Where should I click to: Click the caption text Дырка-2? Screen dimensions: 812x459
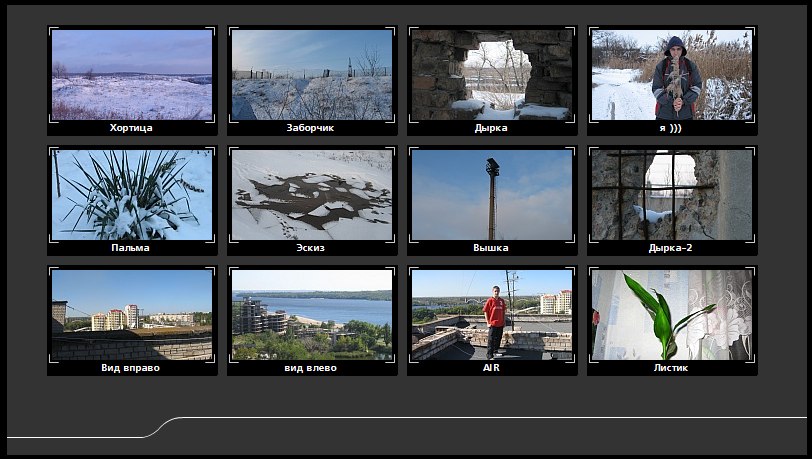pyautogui.click(x=671, y=248)
